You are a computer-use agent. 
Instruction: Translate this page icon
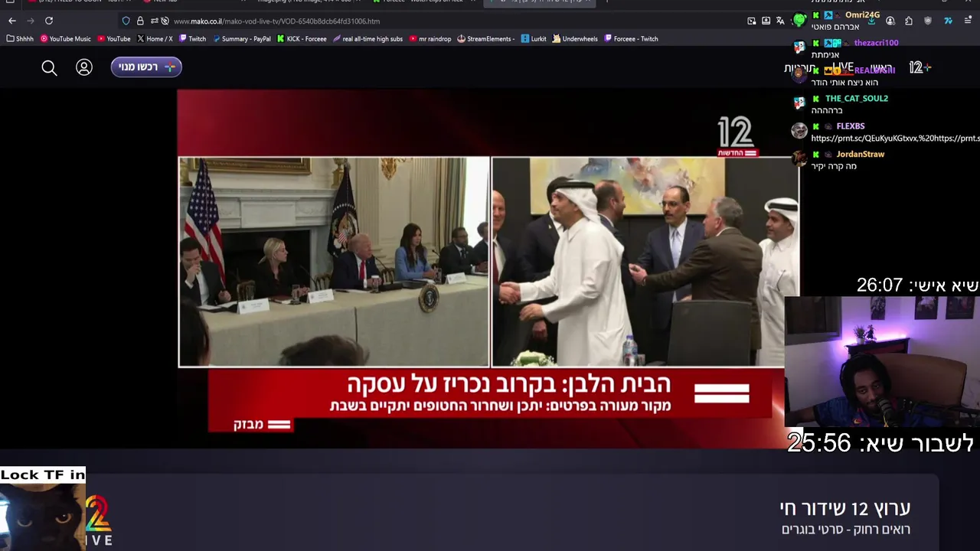pos(780,21)
